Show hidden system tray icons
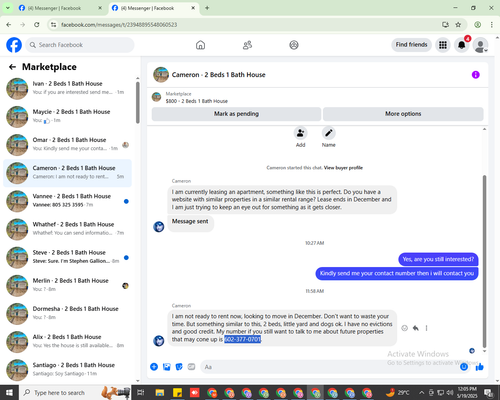The width and height of the screenshot is (500, 400). pyautogui.click(x=421, y=392)
